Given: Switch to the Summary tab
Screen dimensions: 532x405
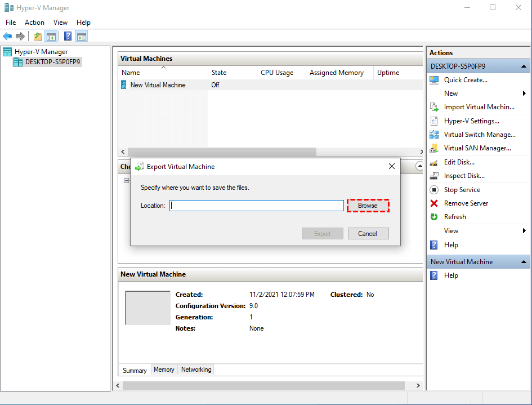Looking at the screenshot, I should (135, 371).
